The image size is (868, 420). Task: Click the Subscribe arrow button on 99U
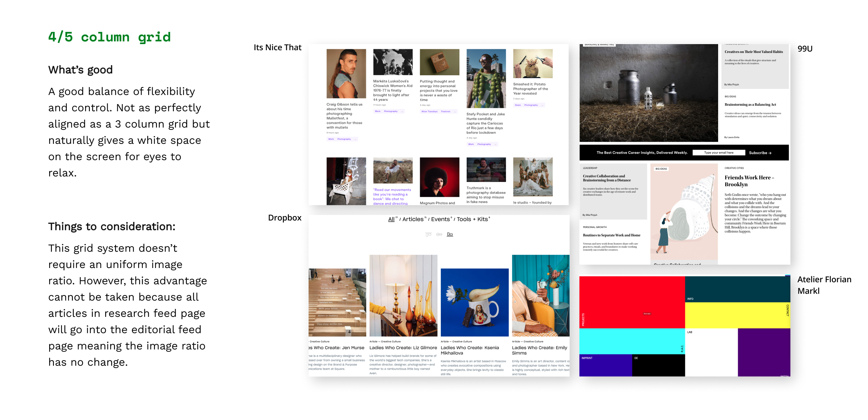pos(760,153)
